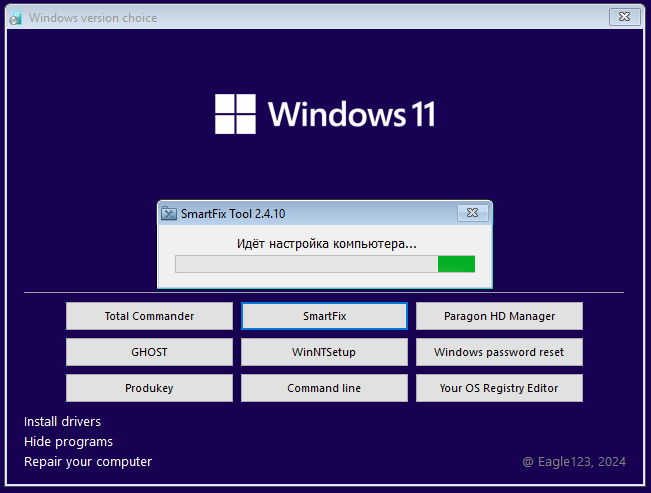This screenshot has height=493, width=651.
Task: Click the green SmartFix progress bar
Action: 325,264
